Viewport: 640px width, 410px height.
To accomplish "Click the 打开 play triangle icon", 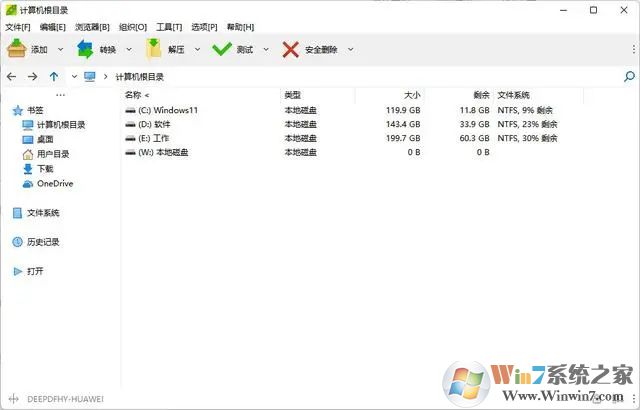I will 18,271.
